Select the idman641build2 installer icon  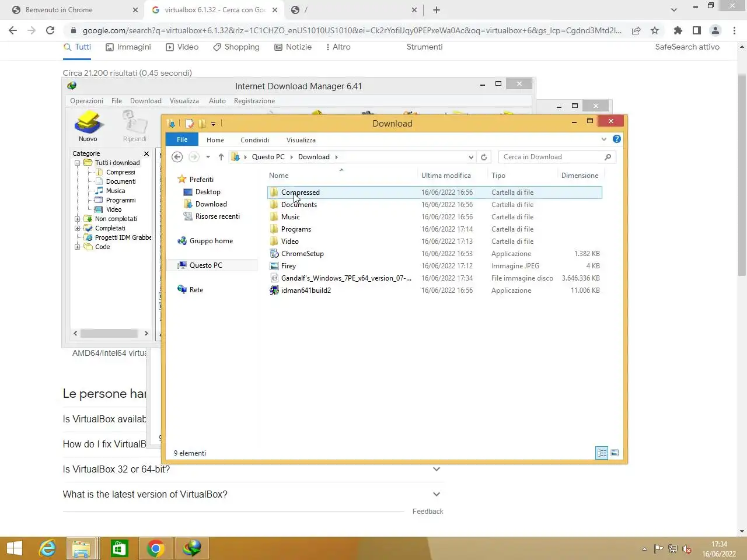click(x=274, y=290)
